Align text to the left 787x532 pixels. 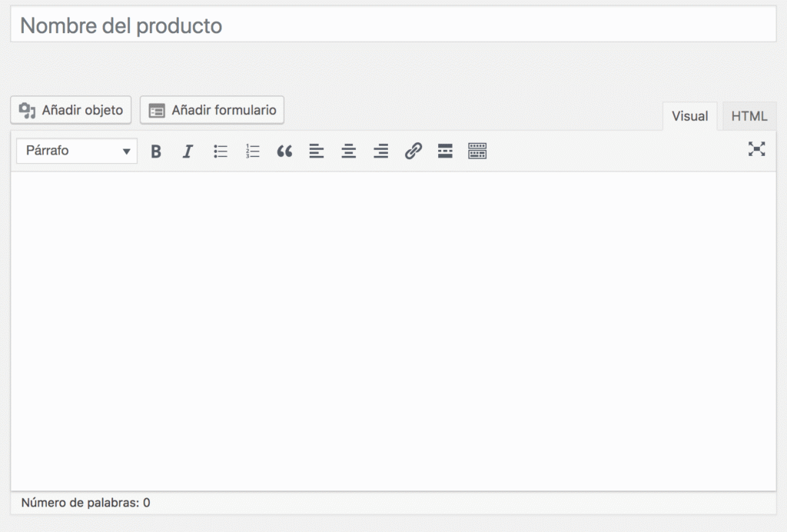pyautogui.click(x=316, y=151)
